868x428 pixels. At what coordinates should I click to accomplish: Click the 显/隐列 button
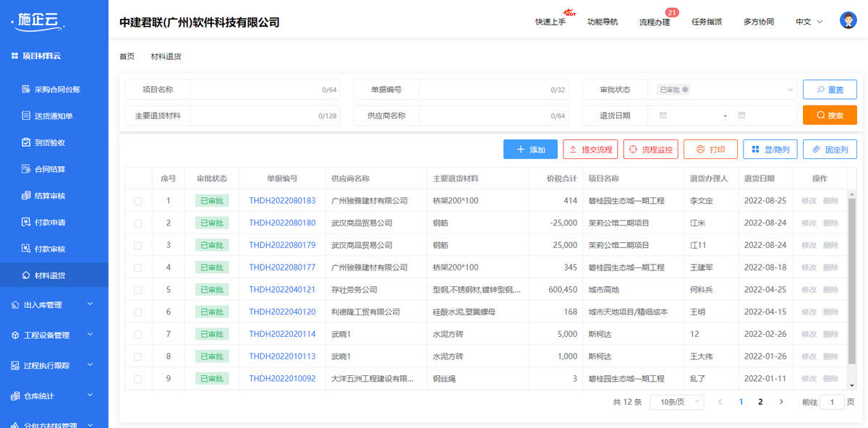coord(770,150)
